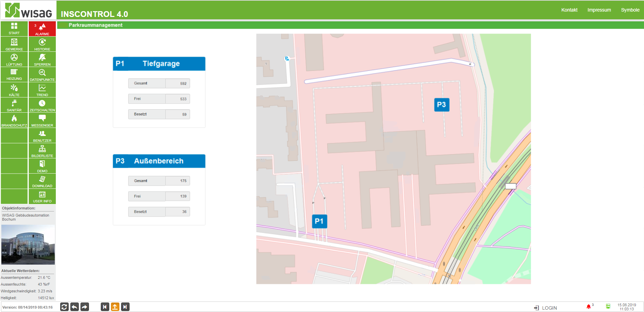Open the BRANDSCHUTZ fire protection section
644x312 pixels.
click(14, 120)
